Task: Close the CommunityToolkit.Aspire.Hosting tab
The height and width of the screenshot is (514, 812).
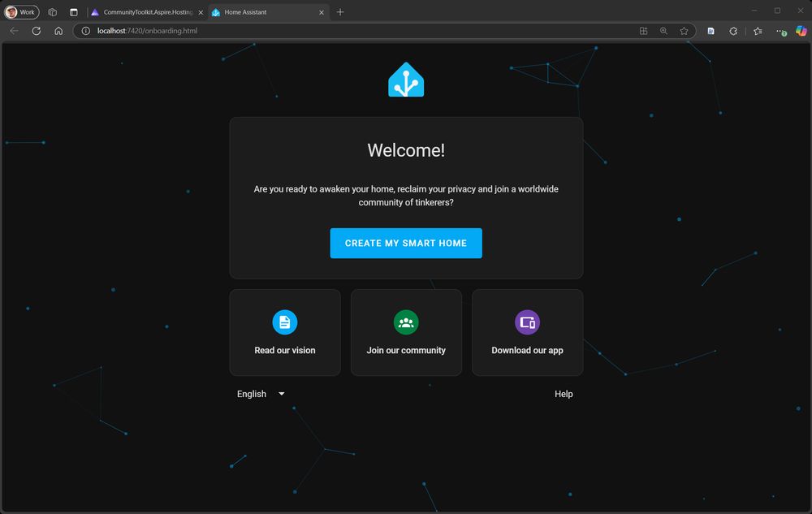Action: [x=201, y=12]
